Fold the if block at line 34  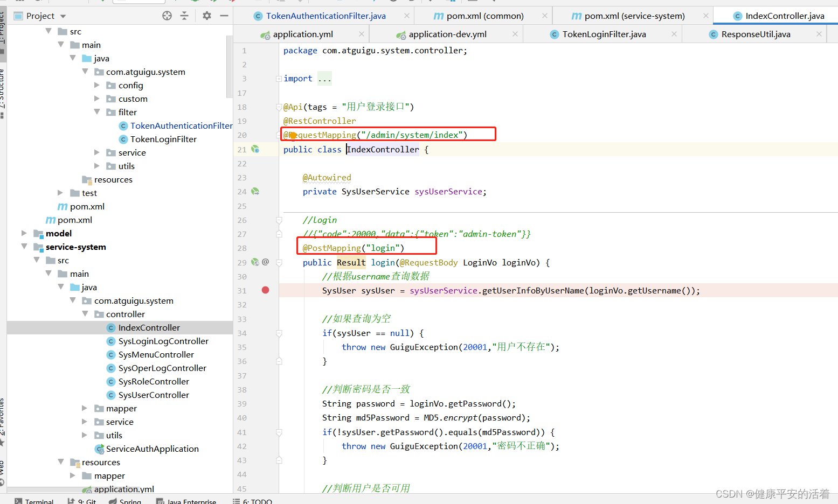pos(279,333)
